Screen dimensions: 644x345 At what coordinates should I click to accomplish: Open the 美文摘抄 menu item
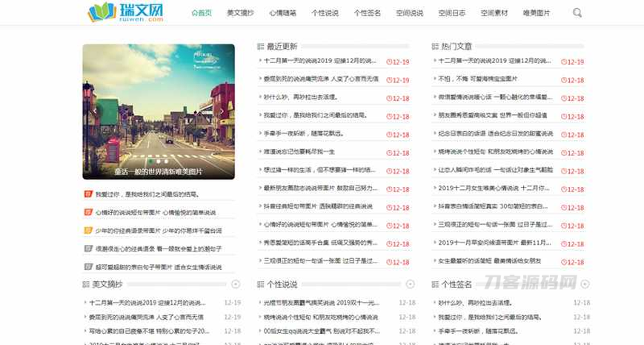click(239, 13)
